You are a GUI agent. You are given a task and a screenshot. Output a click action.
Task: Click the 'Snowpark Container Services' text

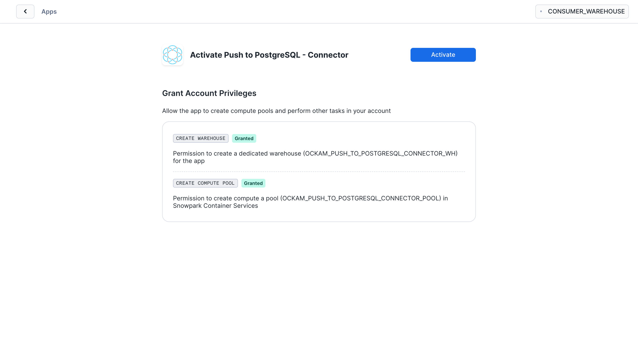point(215,206)
